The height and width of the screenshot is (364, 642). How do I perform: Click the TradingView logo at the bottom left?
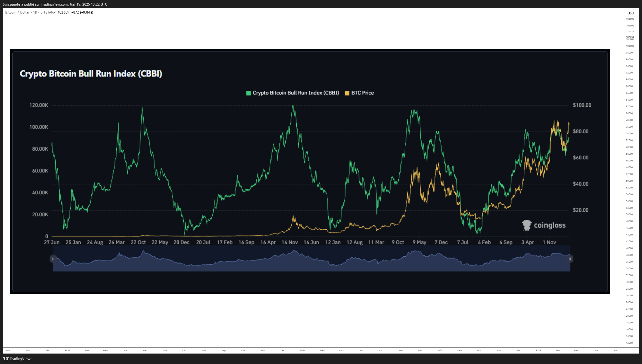pyautogui.click(x=17, y=359)
